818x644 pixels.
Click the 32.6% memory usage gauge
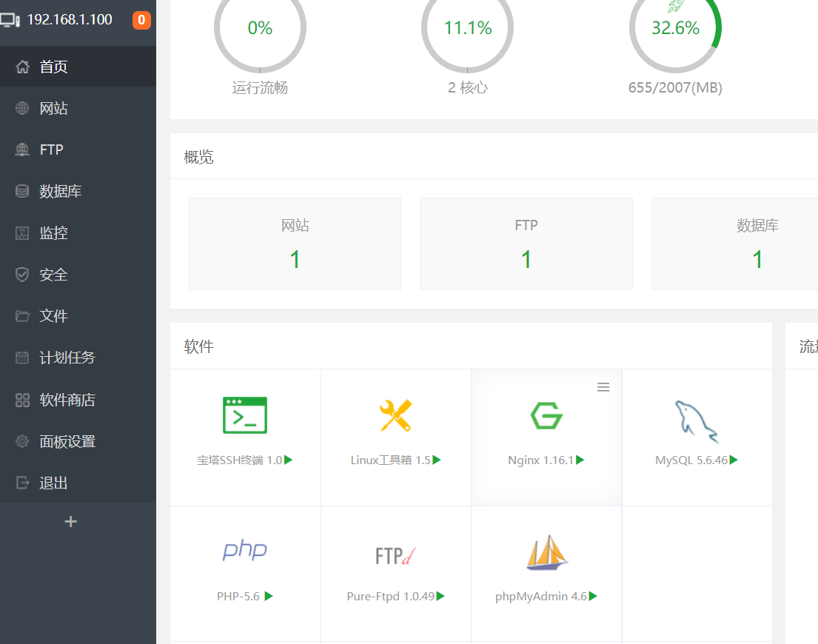tap(675, 29)
